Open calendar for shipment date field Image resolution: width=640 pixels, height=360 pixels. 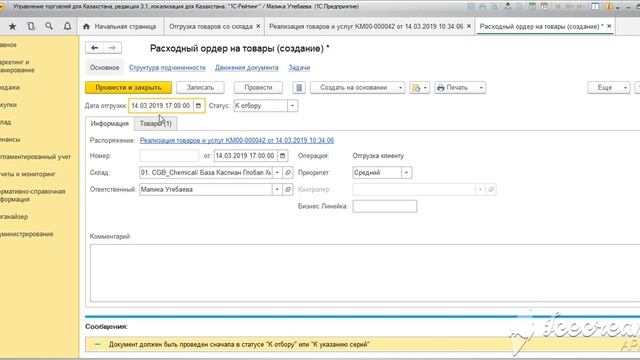198,106
